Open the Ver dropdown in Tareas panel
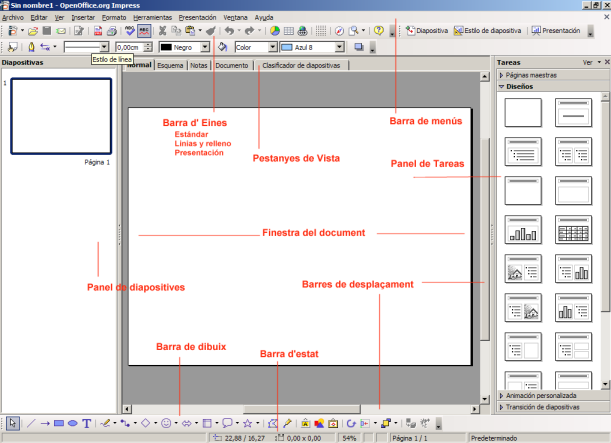 pos(591,62)
